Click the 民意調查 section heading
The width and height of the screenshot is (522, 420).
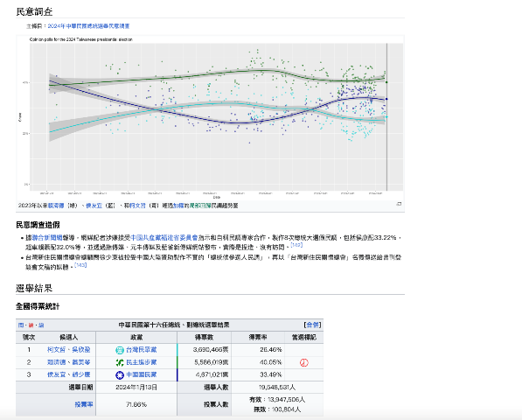tap(34, 11)
